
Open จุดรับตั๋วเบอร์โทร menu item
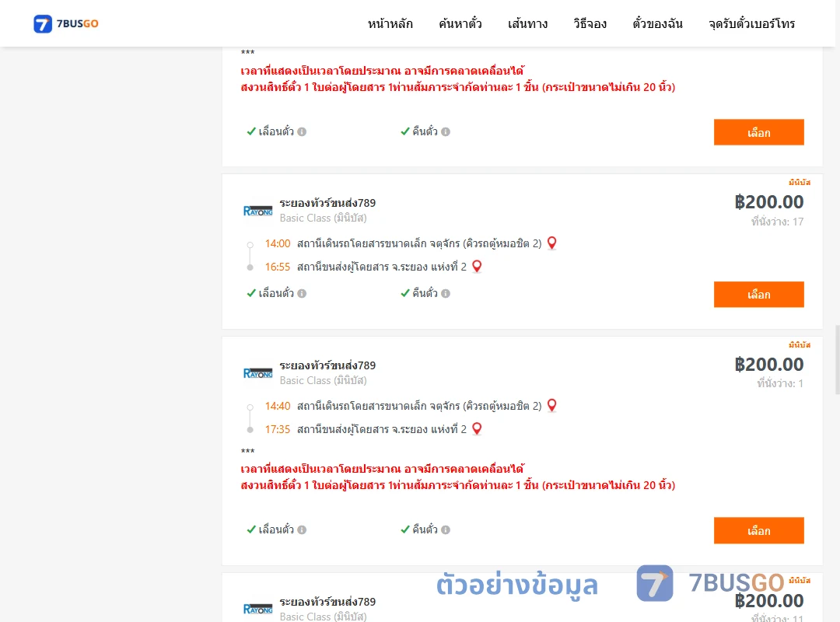coord(751,23)
